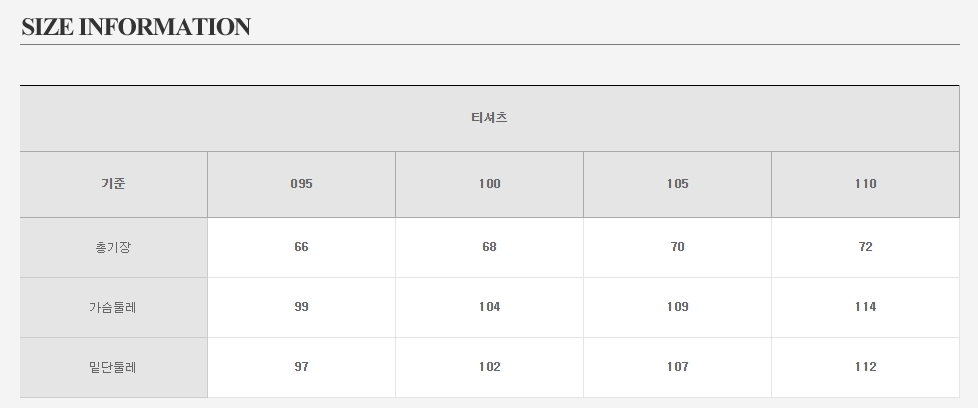Select the total length value 72
978x408 pixels.
[x=865, y=247]
